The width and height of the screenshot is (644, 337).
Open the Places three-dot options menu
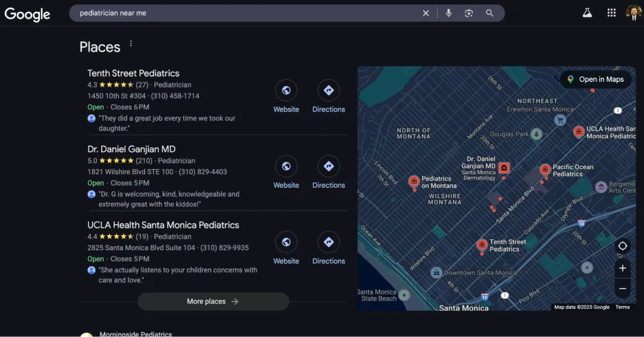click(131, 43)
